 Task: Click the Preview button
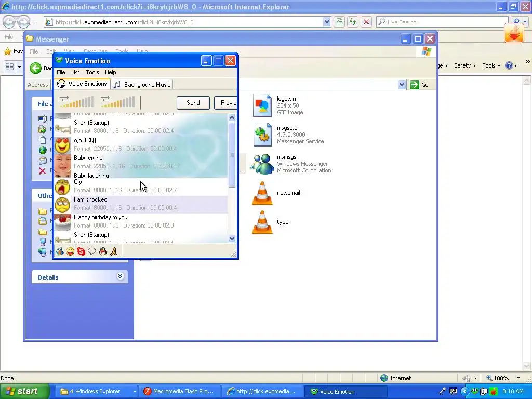click(225, 103)
